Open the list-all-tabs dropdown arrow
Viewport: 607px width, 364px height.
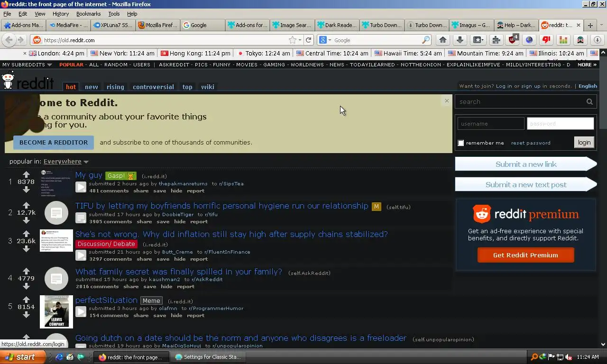pyautogui.click(x=603, y=25)
